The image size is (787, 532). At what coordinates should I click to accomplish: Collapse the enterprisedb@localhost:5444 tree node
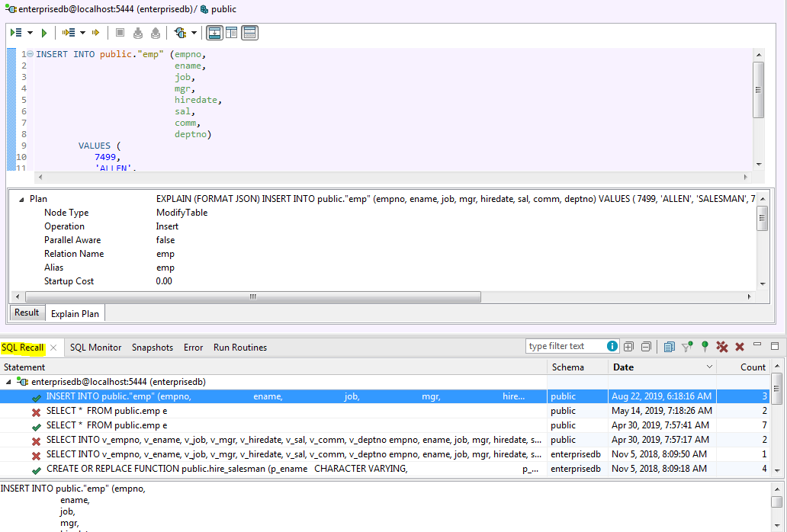(x=8, y=382)
